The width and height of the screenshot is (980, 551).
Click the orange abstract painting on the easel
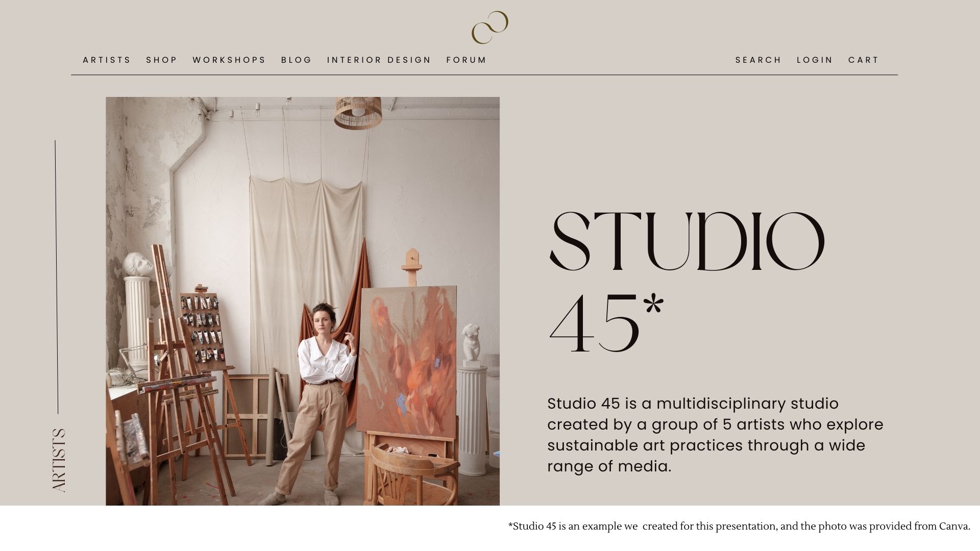click(407, 360)
